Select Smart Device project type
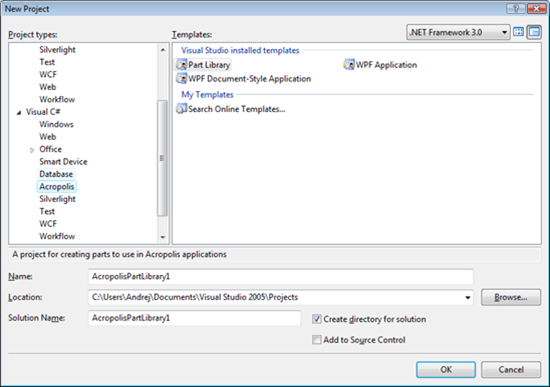 [63, 162]
